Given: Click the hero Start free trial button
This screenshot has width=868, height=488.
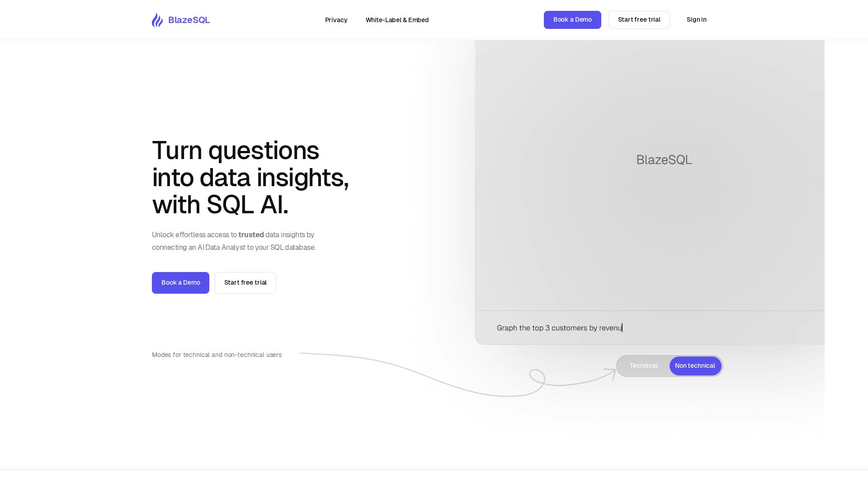Looking at the screenshot, I should point(245,282).
